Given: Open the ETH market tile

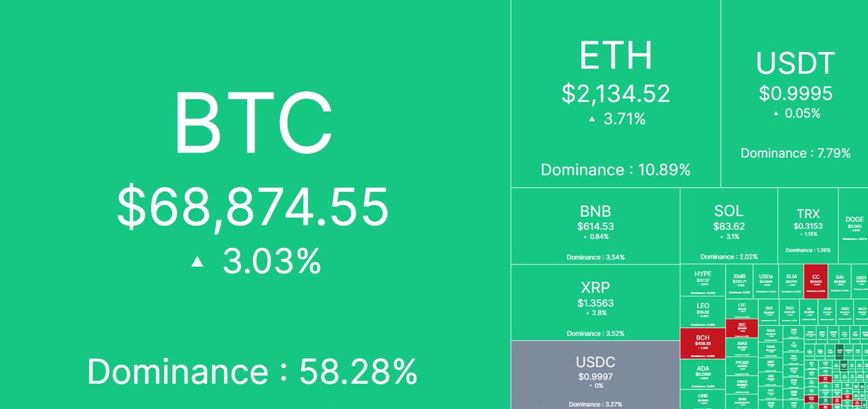Looking at the screenshot, I should [x=616, y=94].
